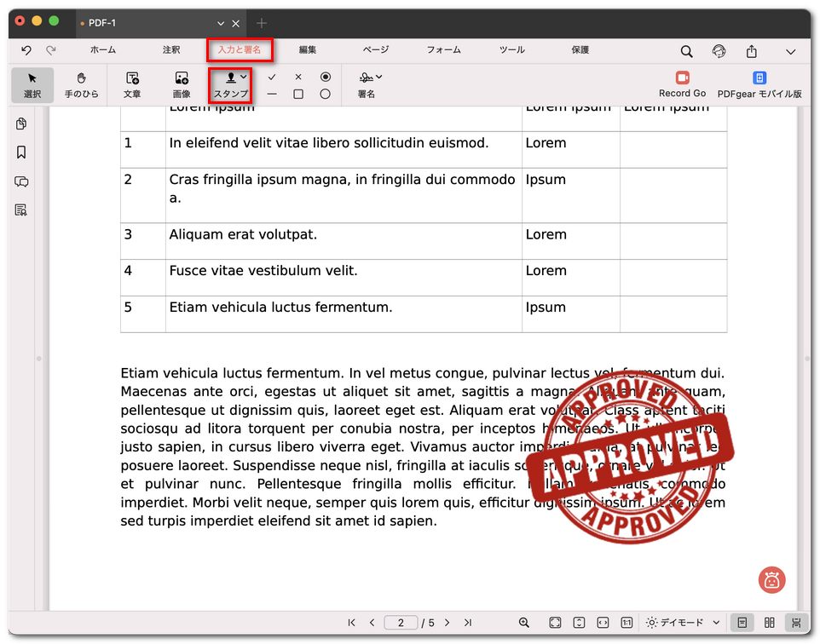Expand the Signature (署名) dropdown arrow
The width and height of the screenshot is (820, 644).
pos(378,77)
